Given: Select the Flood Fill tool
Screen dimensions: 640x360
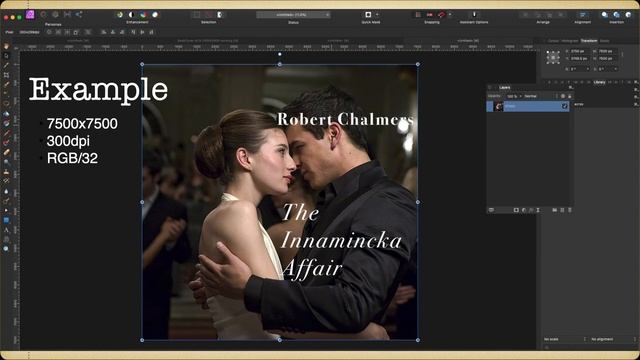Looking at the screenshot, I should click(x=6, y=114).
